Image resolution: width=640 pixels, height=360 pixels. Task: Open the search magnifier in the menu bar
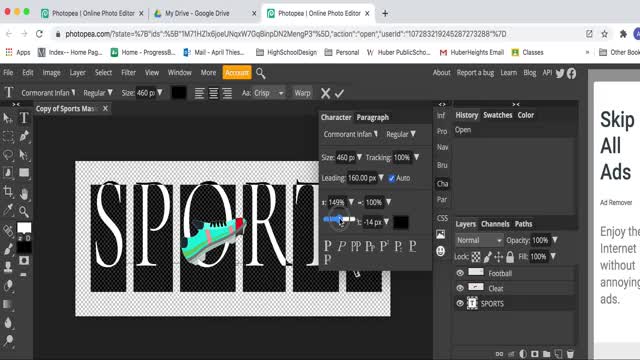click(260, 73)
